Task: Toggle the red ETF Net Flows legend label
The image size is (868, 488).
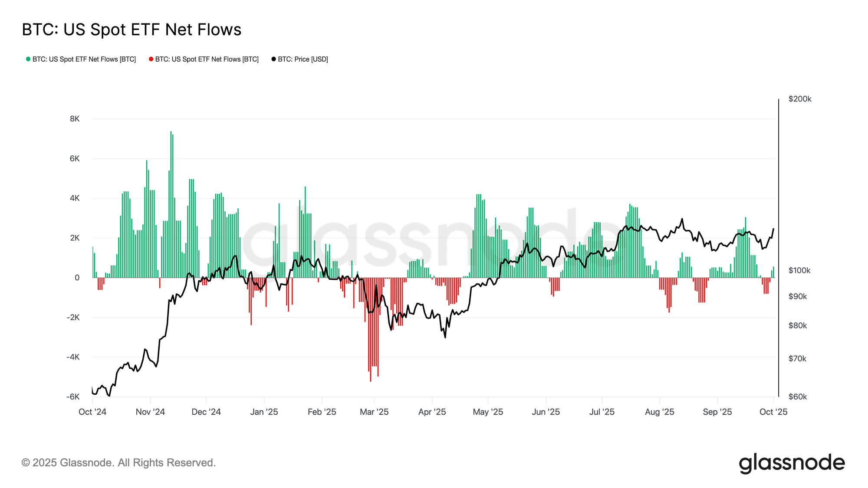Action: click(207, 59)
